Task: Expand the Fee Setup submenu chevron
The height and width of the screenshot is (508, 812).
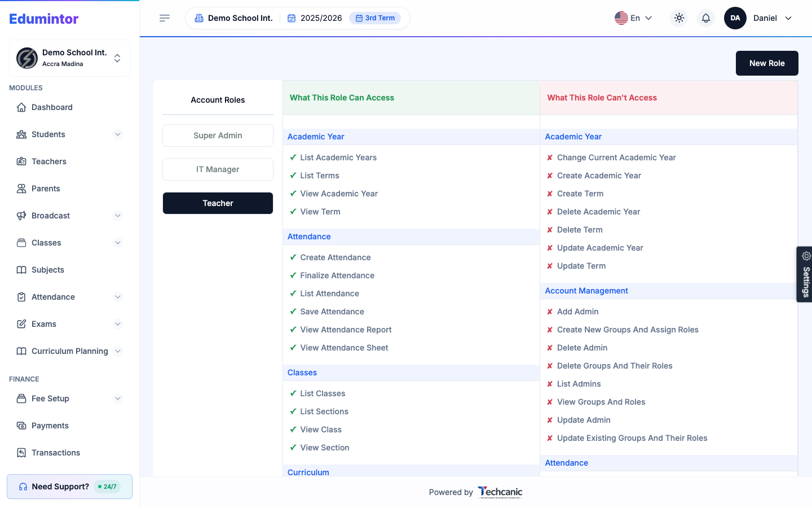Action: 118,398
